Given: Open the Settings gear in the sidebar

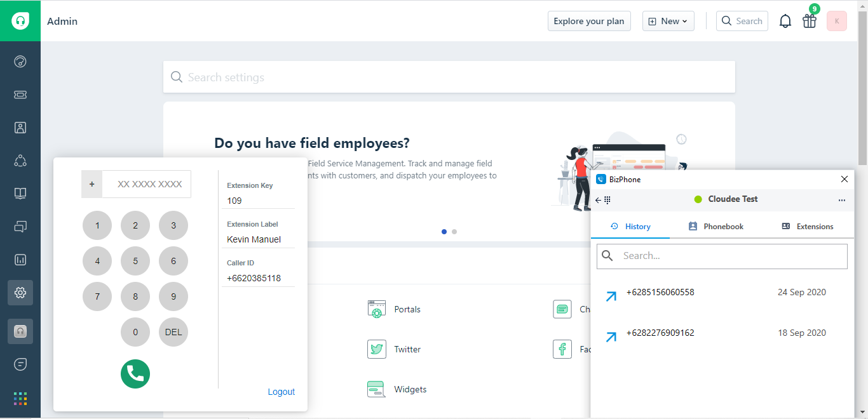Looking at the screenshot, I should [20, 293].
